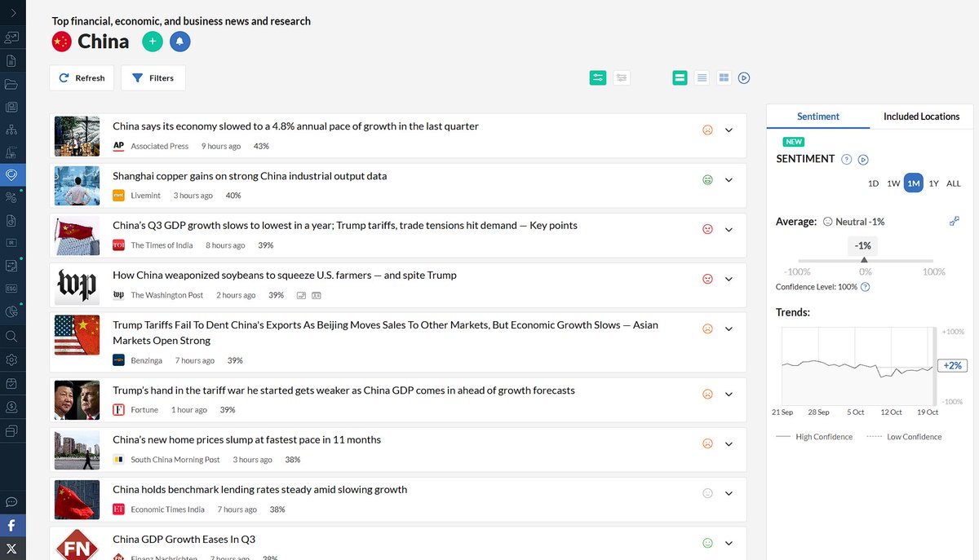The image size is (979, 560).
Task: Click the Refresh button
Action: (82, 77)
